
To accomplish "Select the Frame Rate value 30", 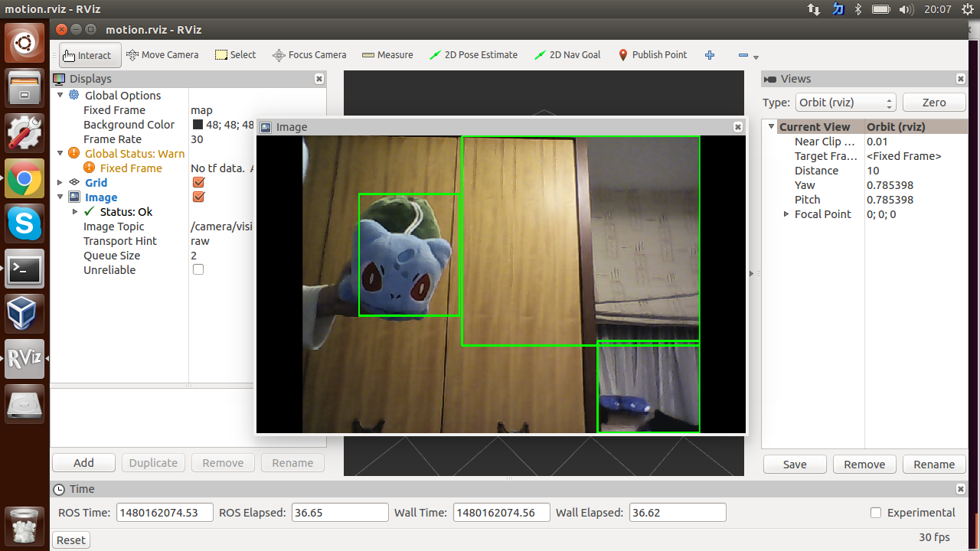I will [197, 139].
